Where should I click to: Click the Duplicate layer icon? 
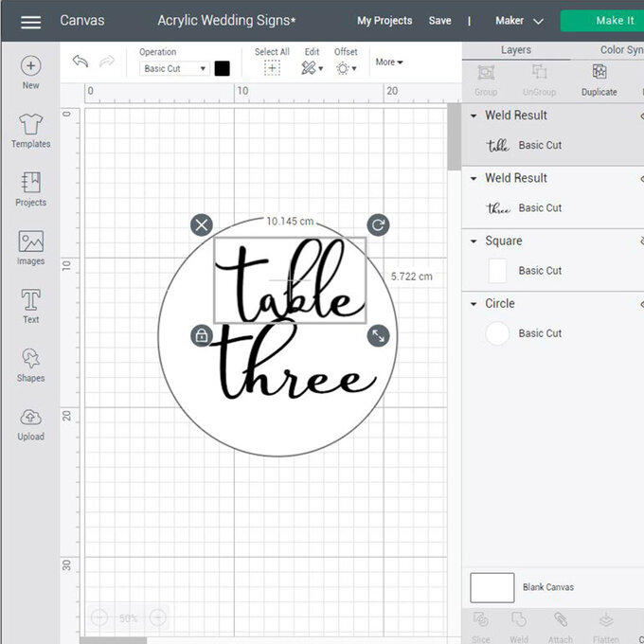point(599,73)
